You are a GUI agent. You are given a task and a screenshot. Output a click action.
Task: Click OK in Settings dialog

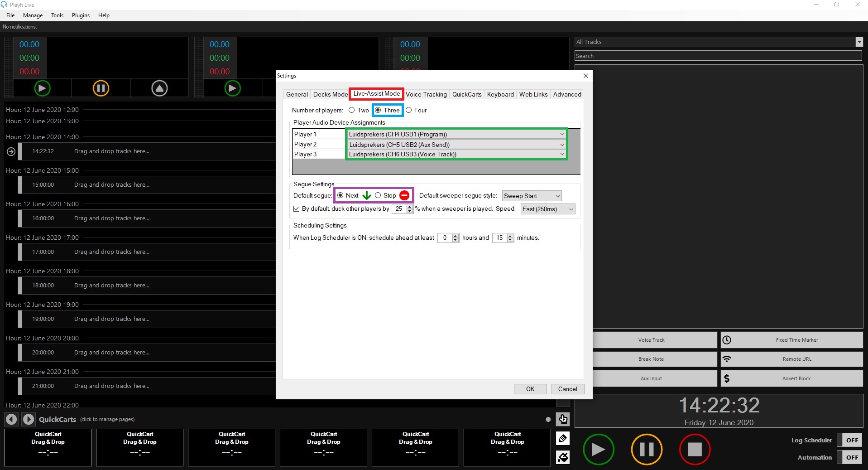530,389
